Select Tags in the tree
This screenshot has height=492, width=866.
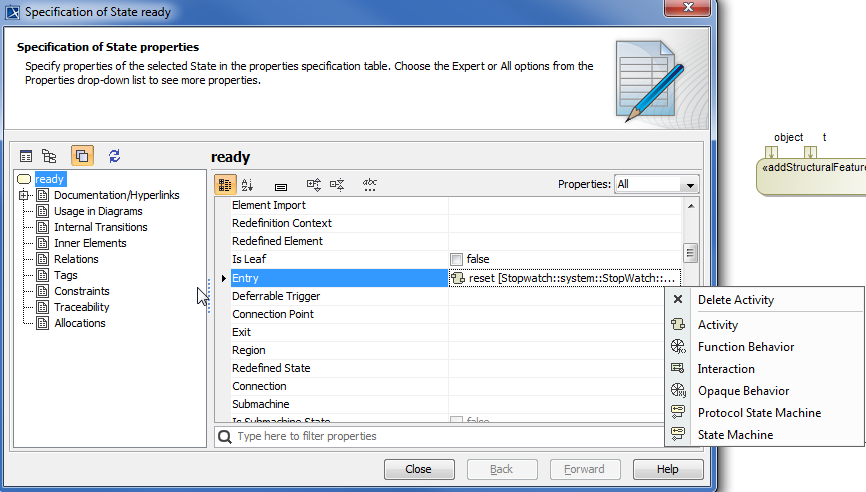(66, 275)
